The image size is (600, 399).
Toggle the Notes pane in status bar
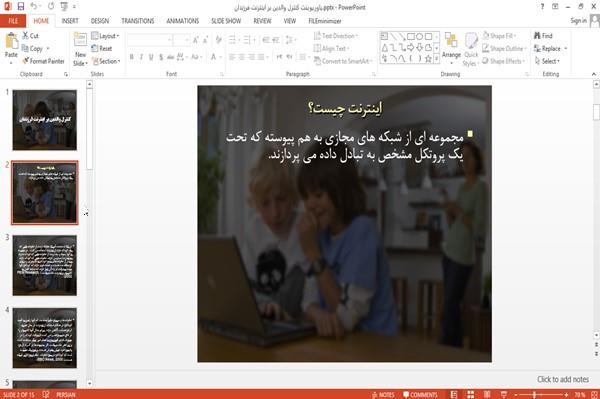pos(383,394)
